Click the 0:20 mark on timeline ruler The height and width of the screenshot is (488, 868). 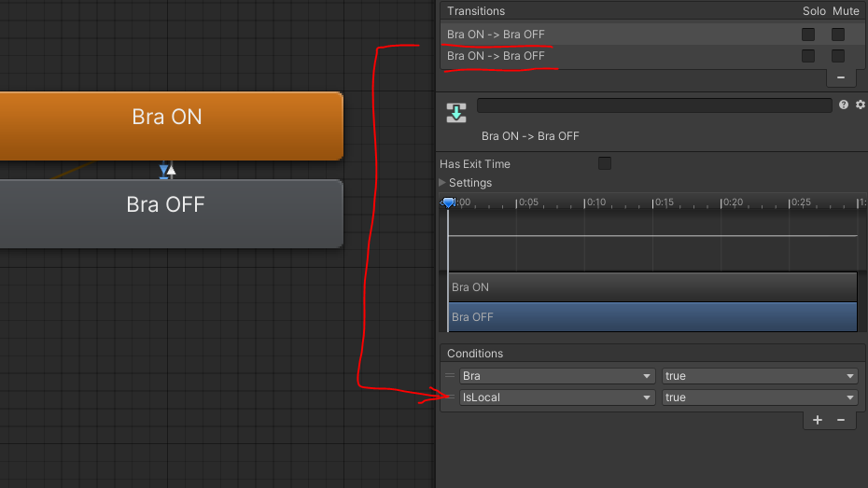click(733, 202)
